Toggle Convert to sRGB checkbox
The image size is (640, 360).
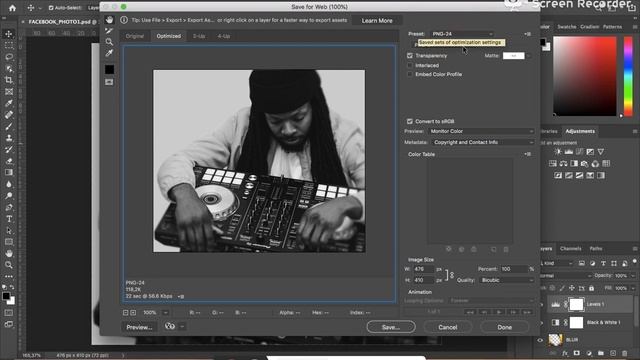tap(410, 121)
